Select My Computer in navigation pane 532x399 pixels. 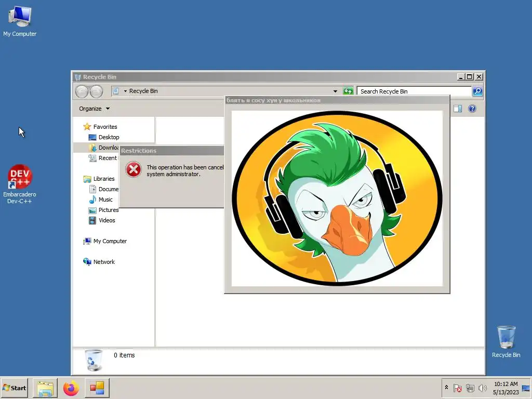(x=105, y=241)
